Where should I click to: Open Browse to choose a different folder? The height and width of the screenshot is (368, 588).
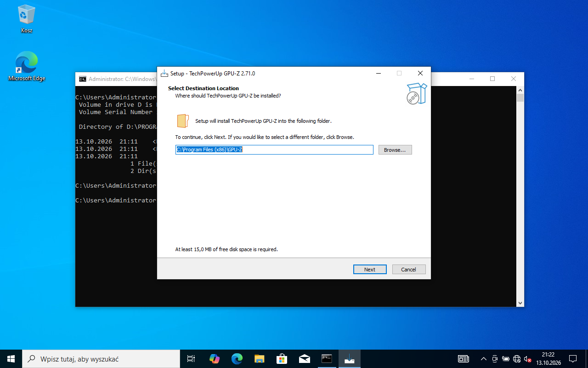coord(395,150)
